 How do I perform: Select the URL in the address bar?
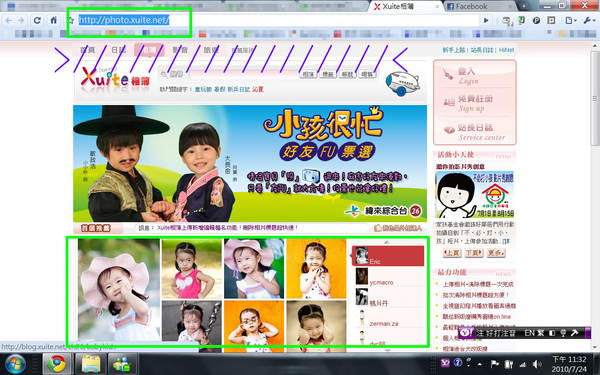(x=124, y=20)
